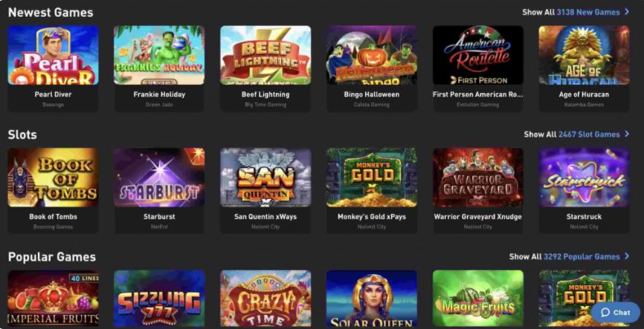Click the Frankie Holiday game title
The width and height of the screenshot is (644, 329).
pyautogui.click(x=159, y=94)
